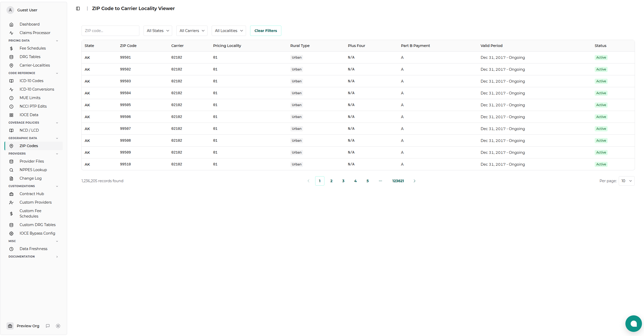Viewport: 644px width, 336px height.
Task: Open the All Carriers dropdown
Action: (x=192, y=31)
